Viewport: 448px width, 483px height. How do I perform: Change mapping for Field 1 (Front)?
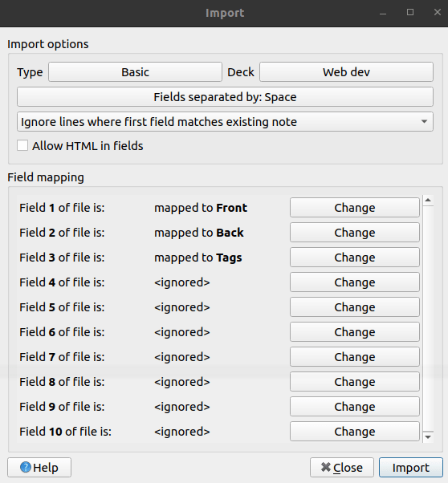[355, 208]
